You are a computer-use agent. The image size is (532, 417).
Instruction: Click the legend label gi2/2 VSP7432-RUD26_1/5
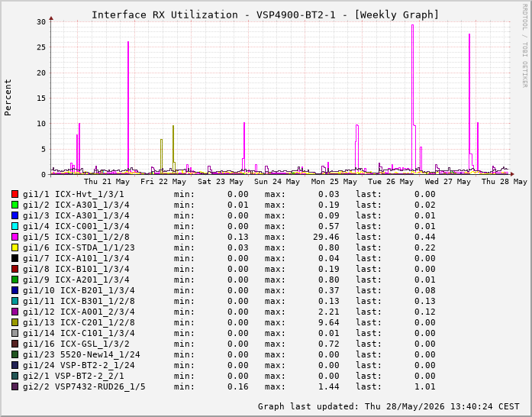[84, 386]
